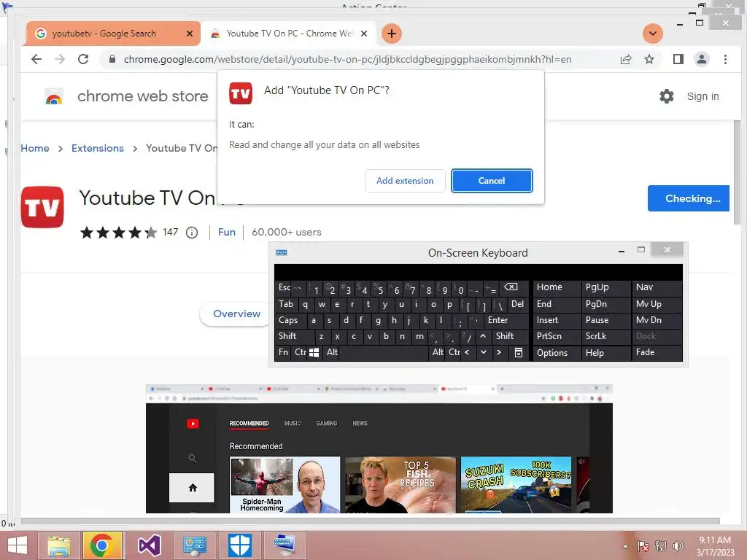The height and width of the screenshot is (560, 747).
Task: Open the Chrome profile avatar icon
Action: (701, 59)
